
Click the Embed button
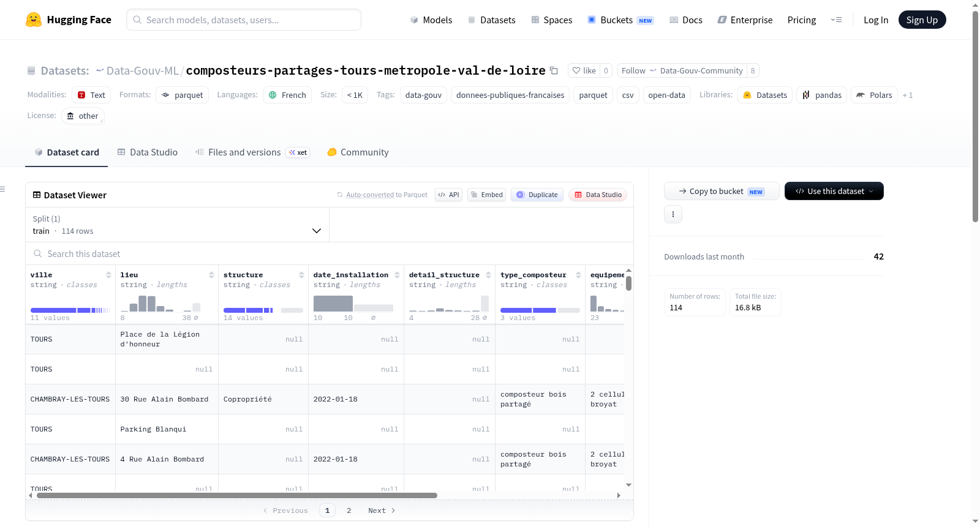[x=486, y=195]
